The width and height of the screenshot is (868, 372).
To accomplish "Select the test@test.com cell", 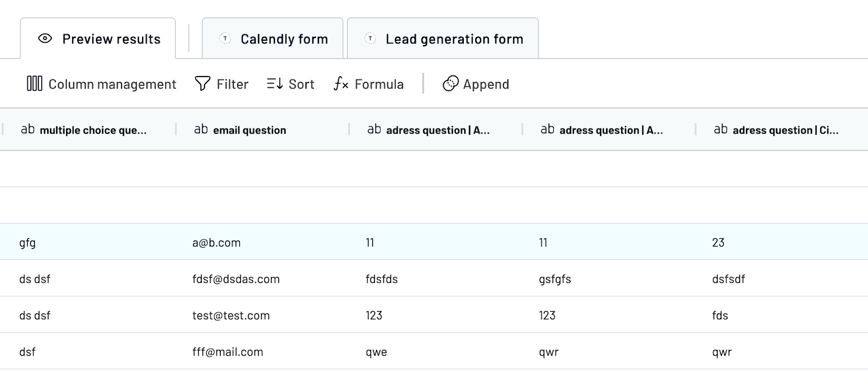I will click(x=231, y=316).
